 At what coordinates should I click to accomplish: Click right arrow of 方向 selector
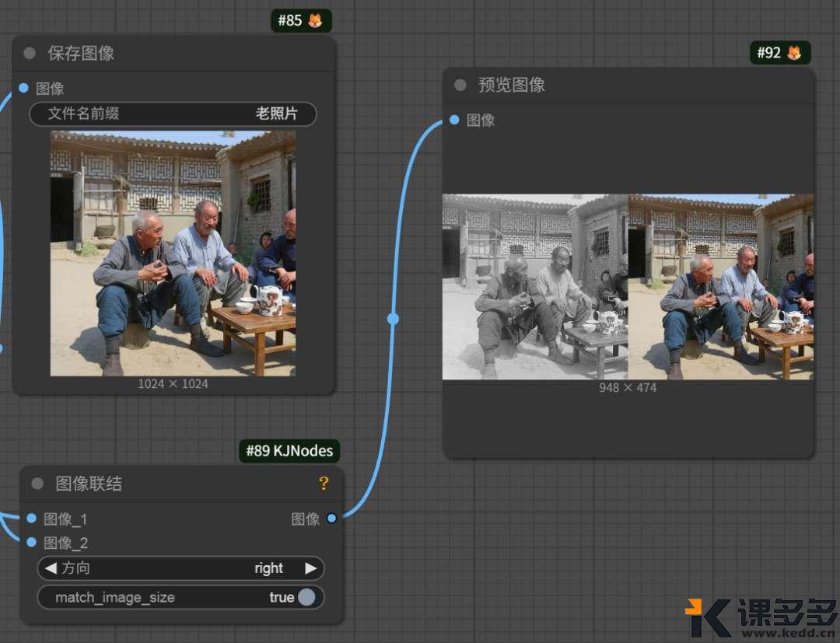[310, 568]
